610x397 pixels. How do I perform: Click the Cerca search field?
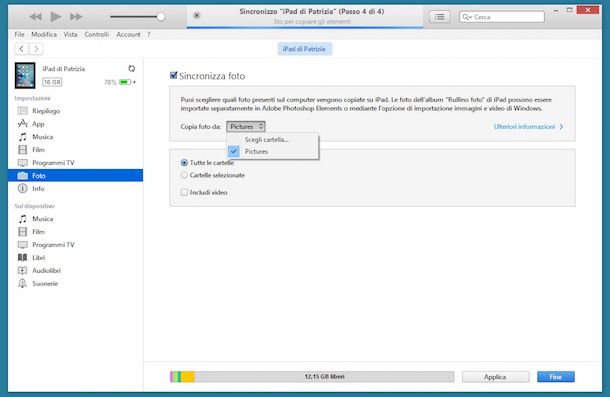[502, 17]
